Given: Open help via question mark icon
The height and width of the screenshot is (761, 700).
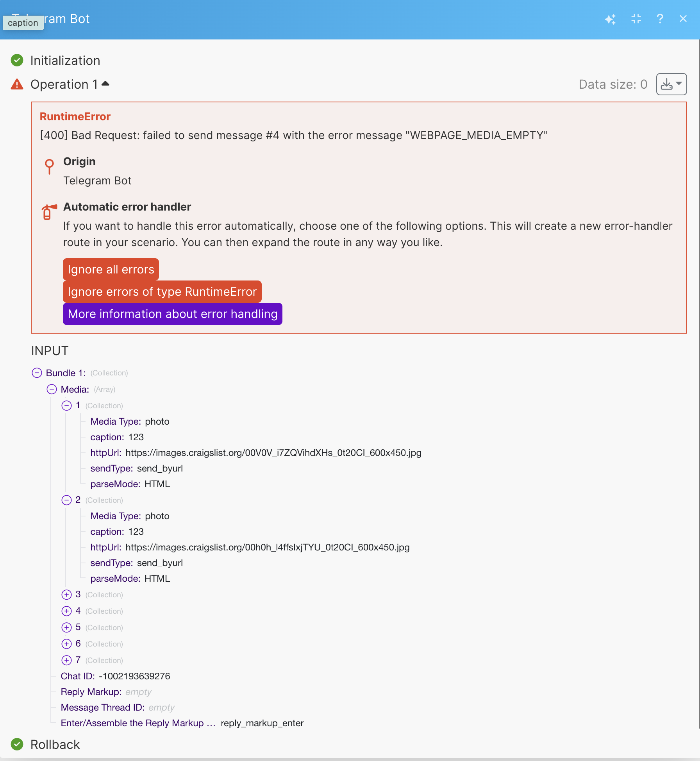Looking at the screenshot, I should (x=660, y=19).
